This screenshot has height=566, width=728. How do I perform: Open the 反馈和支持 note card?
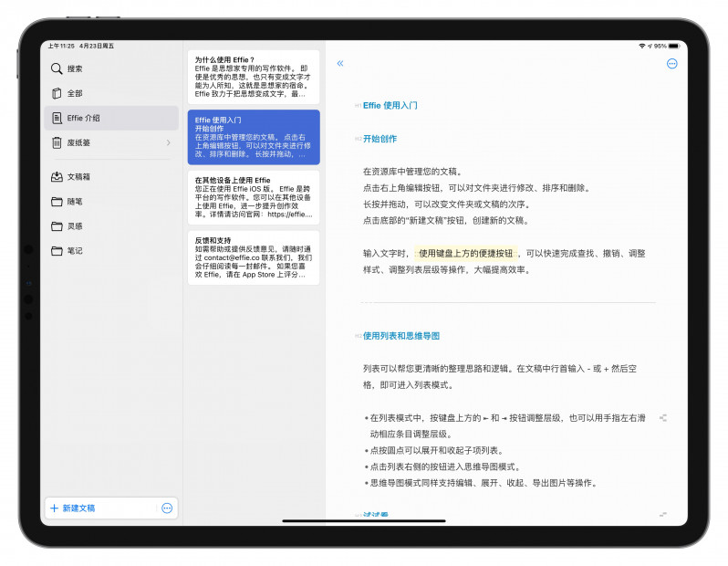coord(254,258)
